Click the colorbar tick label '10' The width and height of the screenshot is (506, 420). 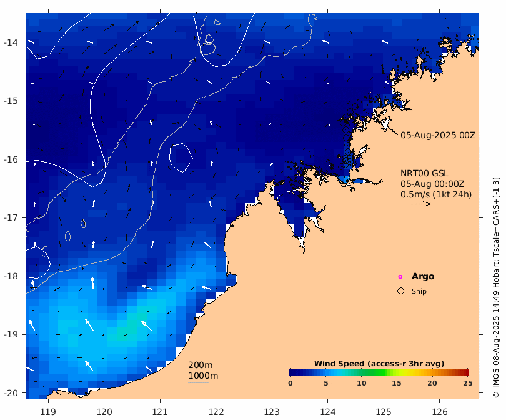pos(362,383)
